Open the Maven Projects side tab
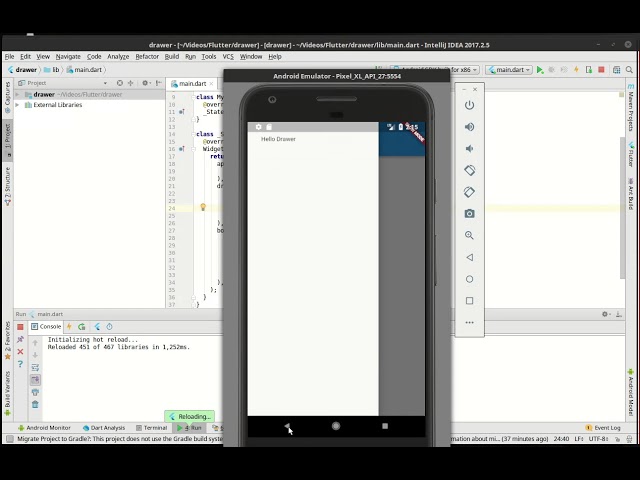The width and height of the screenshot is (640, 480). tap(631, 108)
